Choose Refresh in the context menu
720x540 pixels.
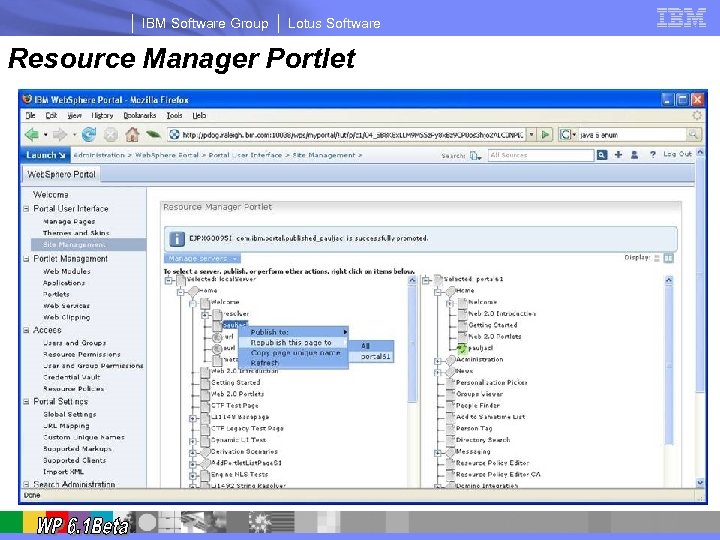293,363
